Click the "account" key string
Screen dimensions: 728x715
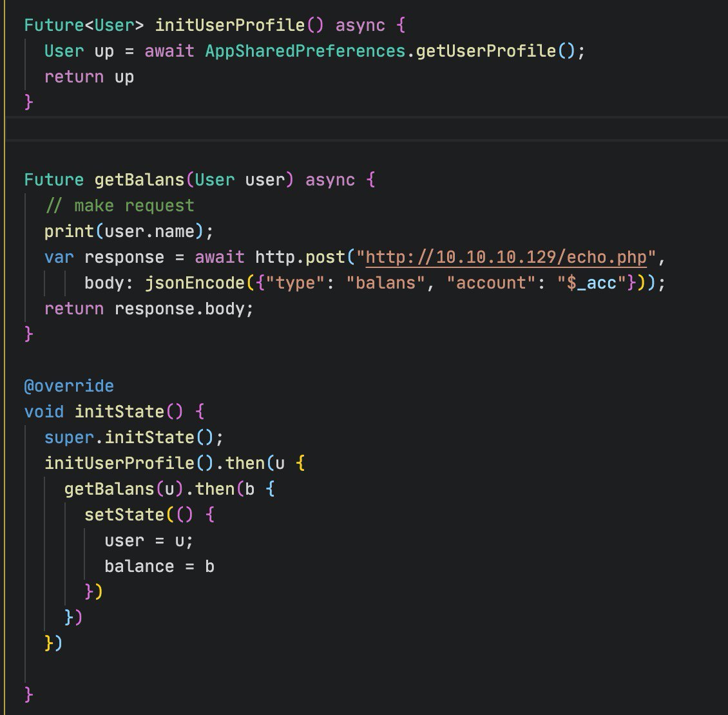[x=491, y=283]
